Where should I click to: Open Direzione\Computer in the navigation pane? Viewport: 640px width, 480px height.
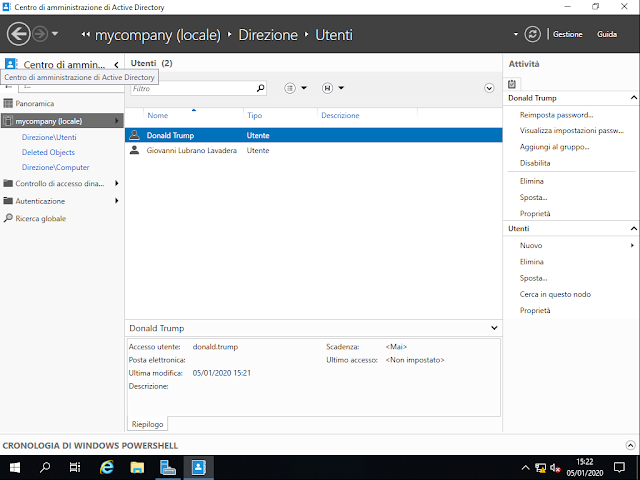click(56, 167)
